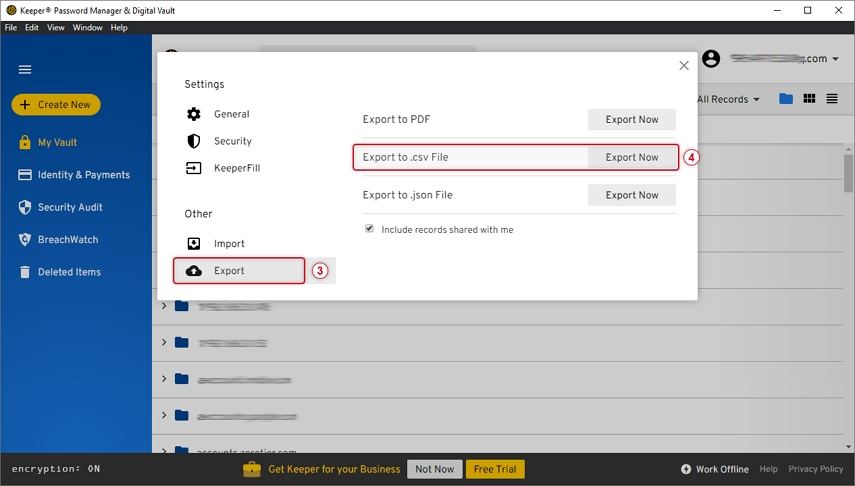This screenshot has width=855, height=486.
Task: Open the Edit menu
Action: [32, 27]
